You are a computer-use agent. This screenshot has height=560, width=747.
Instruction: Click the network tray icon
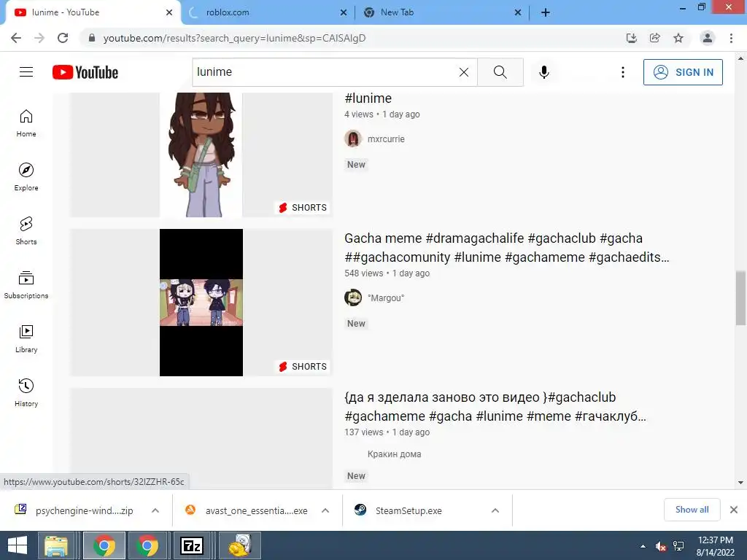[x=678, y=546]
